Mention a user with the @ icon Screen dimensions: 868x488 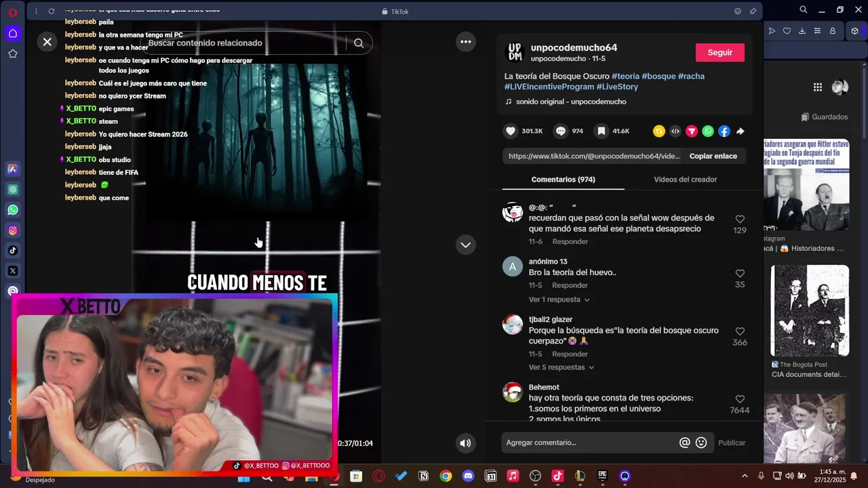click(x=685, y=443)
